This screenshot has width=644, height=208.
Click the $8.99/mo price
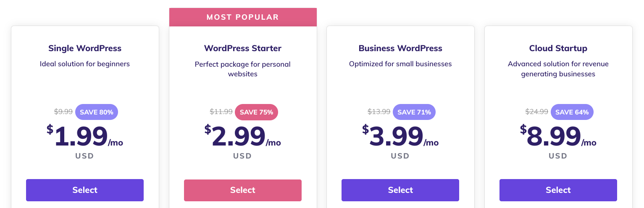click(x=558, y=136)
